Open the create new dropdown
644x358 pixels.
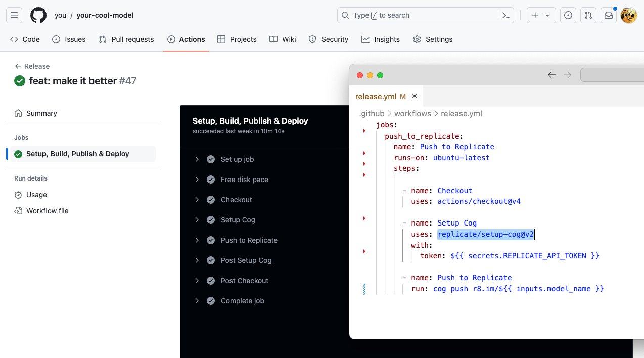coord(541,15)
